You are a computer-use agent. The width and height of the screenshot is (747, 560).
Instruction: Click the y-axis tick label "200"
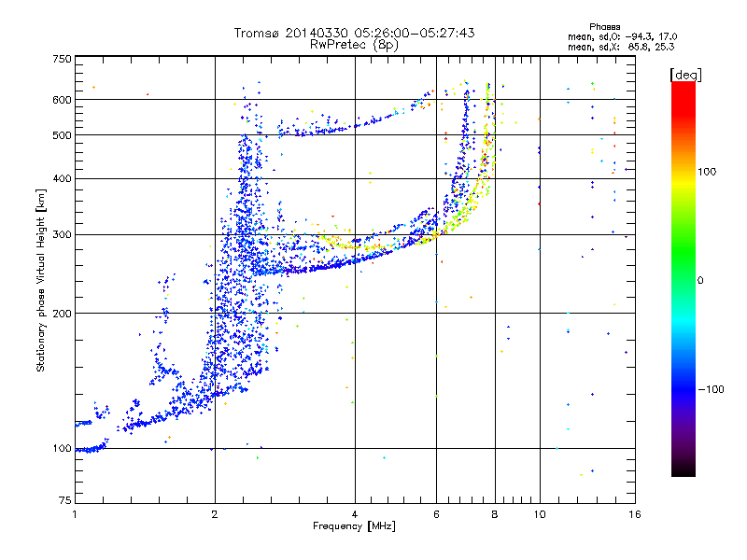coord(63,314)
